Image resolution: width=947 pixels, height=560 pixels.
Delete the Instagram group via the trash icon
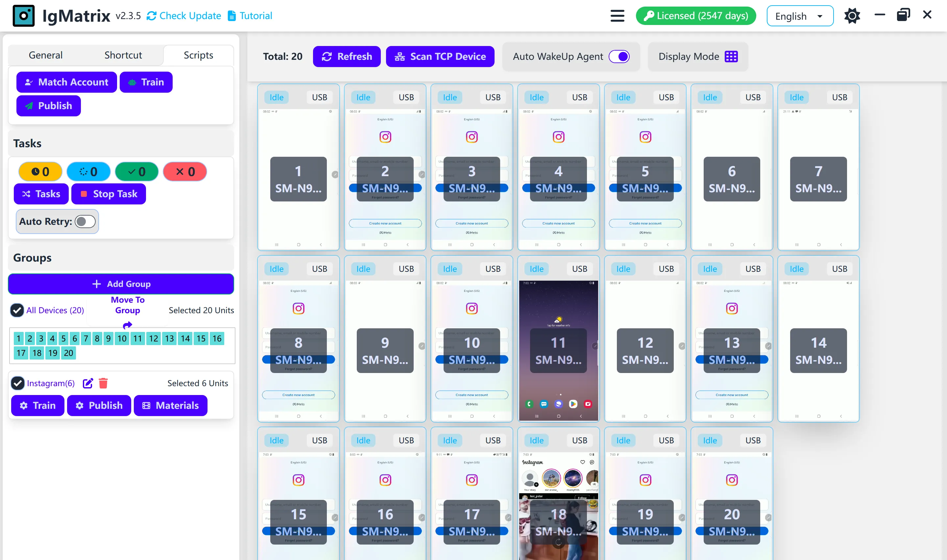pyautogui.click(x=104, y=383)
